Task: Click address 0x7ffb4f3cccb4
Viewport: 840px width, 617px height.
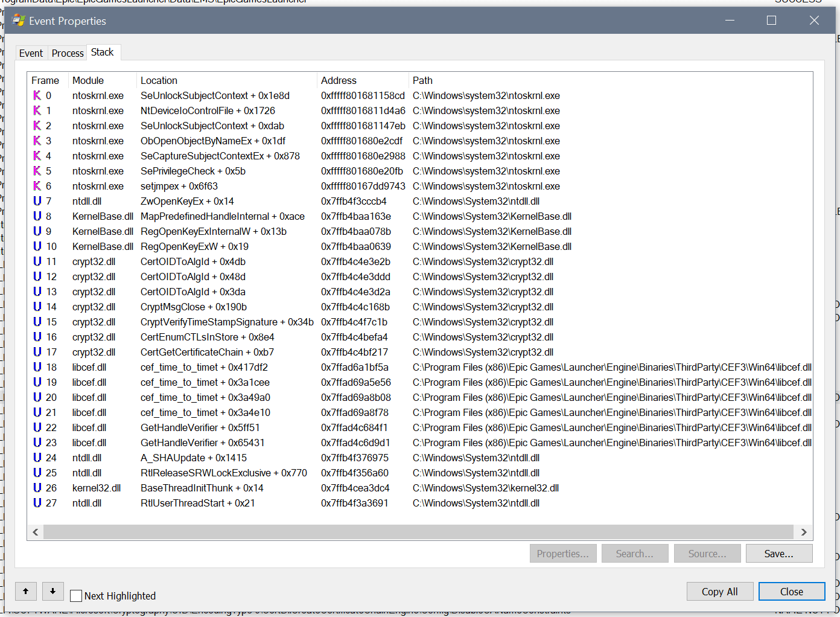Action: (354, 201)
